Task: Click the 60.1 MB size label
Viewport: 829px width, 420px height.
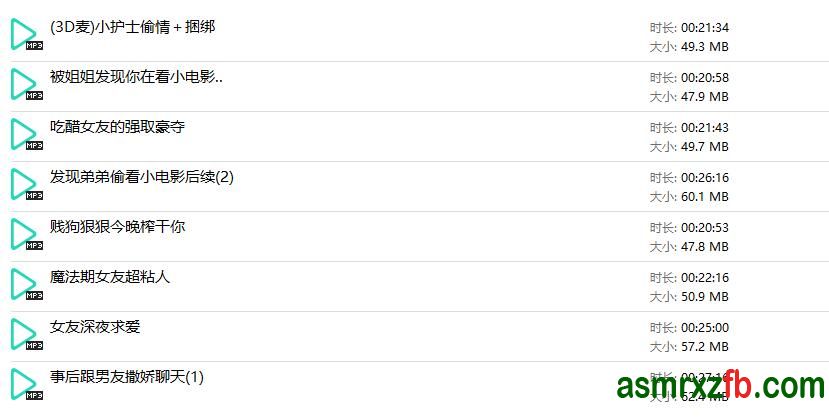Action: (704, 197)
